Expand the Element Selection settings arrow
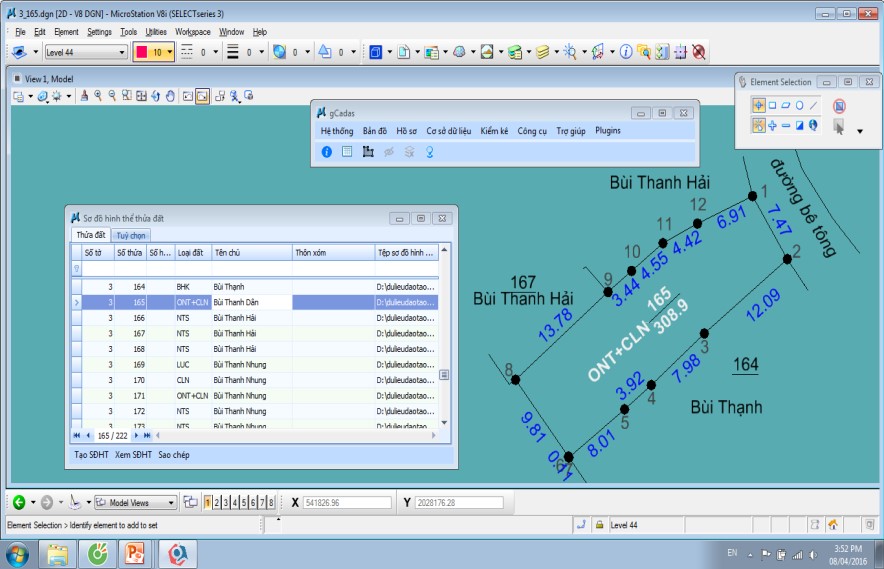Screen dimensions: 884x569 860,130
